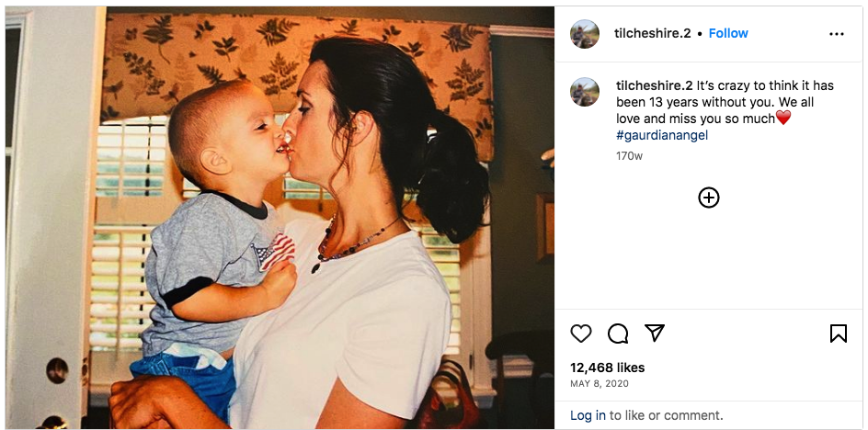Click MAY 8, 2020 post date
The width and height of the screenshot is (868, 430).
coord(600,383)
